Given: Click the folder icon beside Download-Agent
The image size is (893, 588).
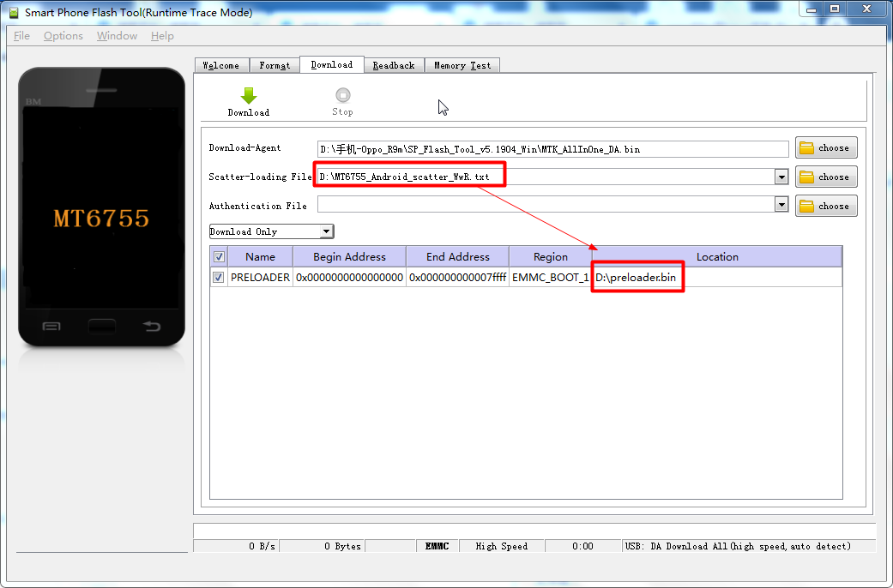Looking at the screenshot, I should tap(806, 148).
